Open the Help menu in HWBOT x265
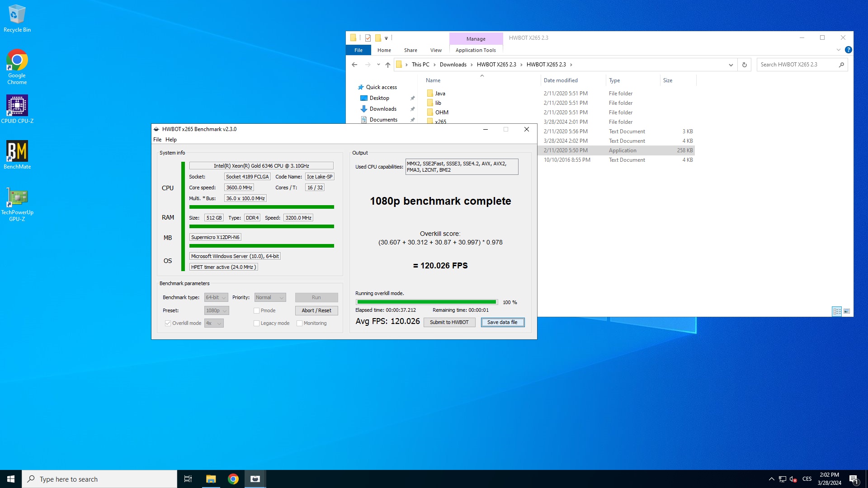Viewport: 868px width, 488px height. (171, 140)
